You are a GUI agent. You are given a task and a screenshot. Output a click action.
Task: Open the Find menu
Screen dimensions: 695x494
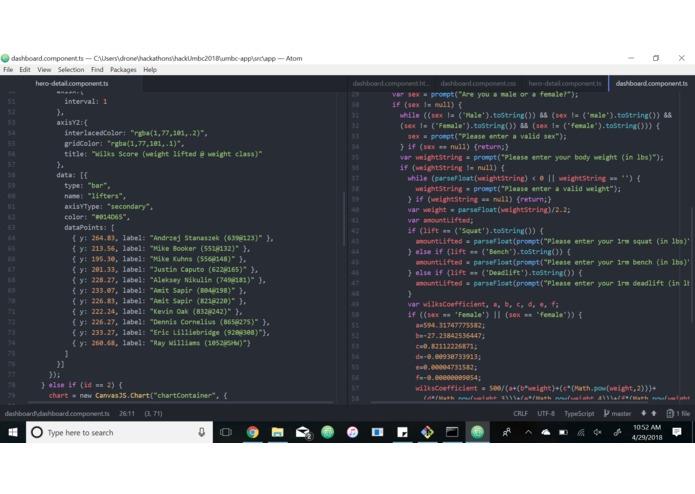97,70
